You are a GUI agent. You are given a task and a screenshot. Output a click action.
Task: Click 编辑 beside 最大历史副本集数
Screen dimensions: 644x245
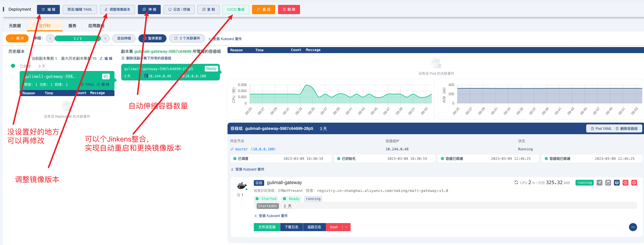pos(106,59)
